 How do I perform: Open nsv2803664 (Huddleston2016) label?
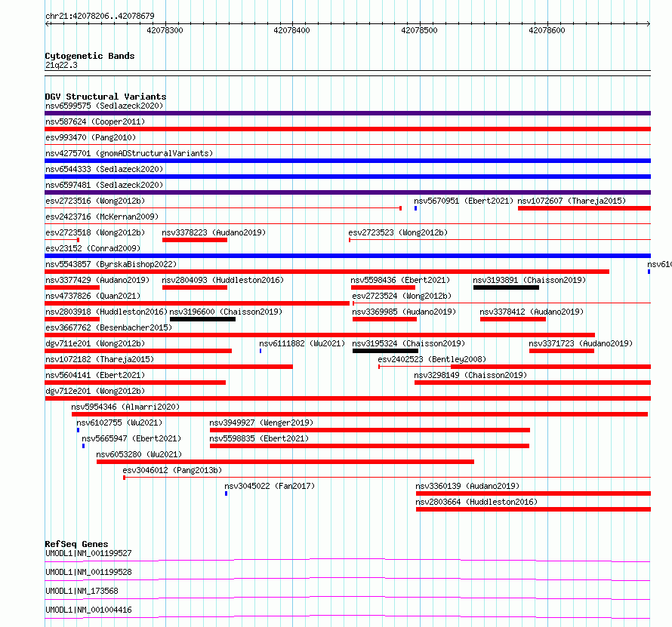(x=476, y=502)
